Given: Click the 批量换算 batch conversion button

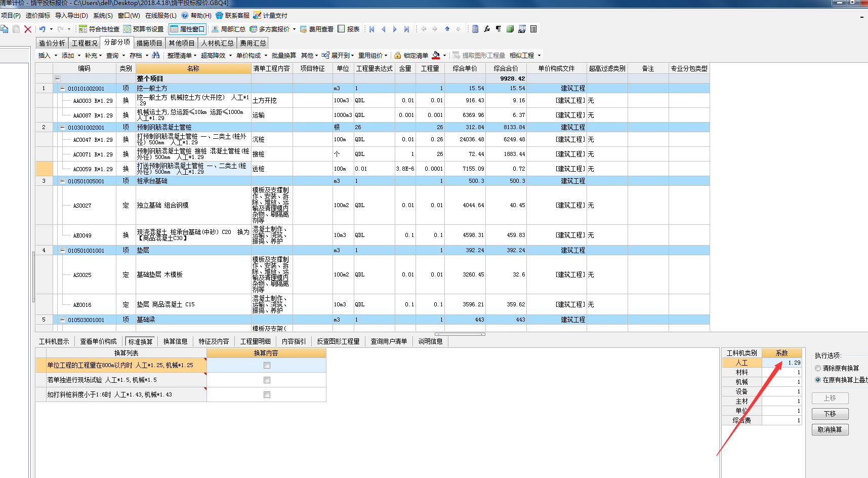Looking at the screenshot, I should point(284,55).
